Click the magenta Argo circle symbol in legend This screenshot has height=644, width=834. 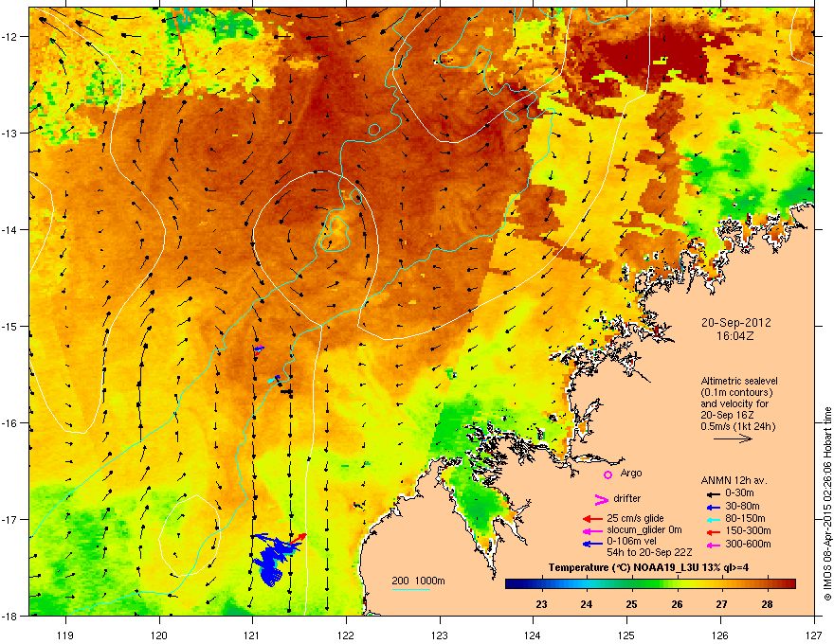(607, 474)
